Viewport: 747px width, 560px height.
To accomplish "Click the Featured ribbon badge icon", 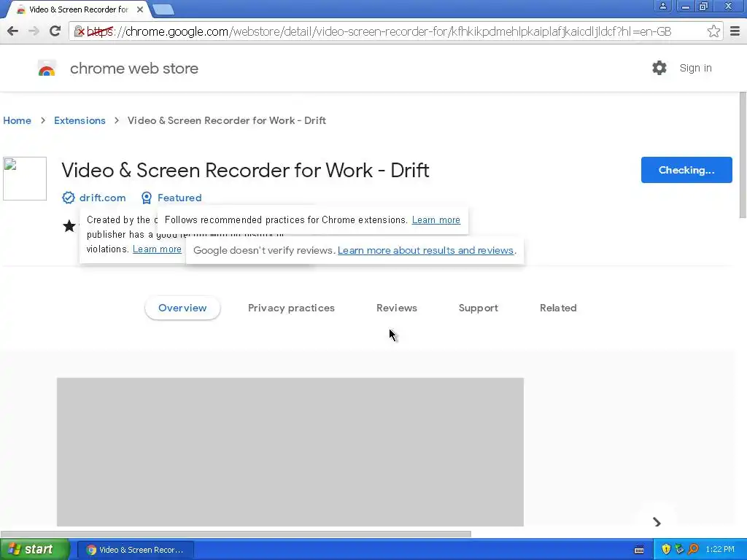I will point(146,198).
